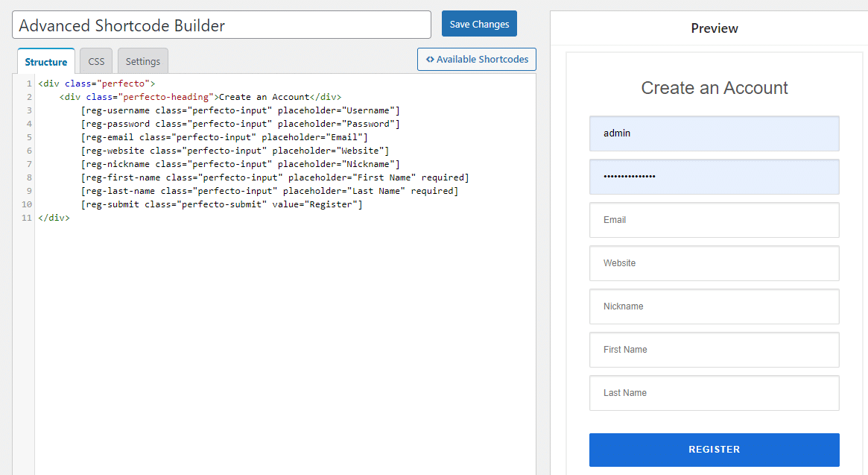Focus the Last Name field in preview
Viewport: 868px width, 475px height.
pos(714,393)
